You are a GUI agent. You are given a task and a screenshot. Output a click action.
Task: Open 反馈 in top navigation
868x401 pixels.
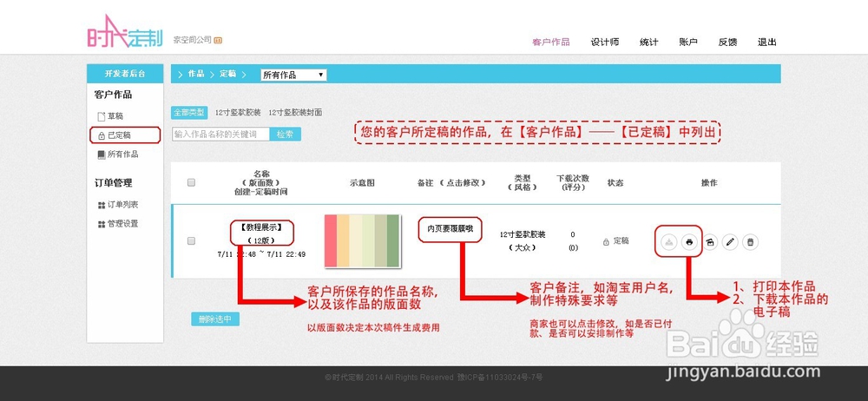coord(727,42)
